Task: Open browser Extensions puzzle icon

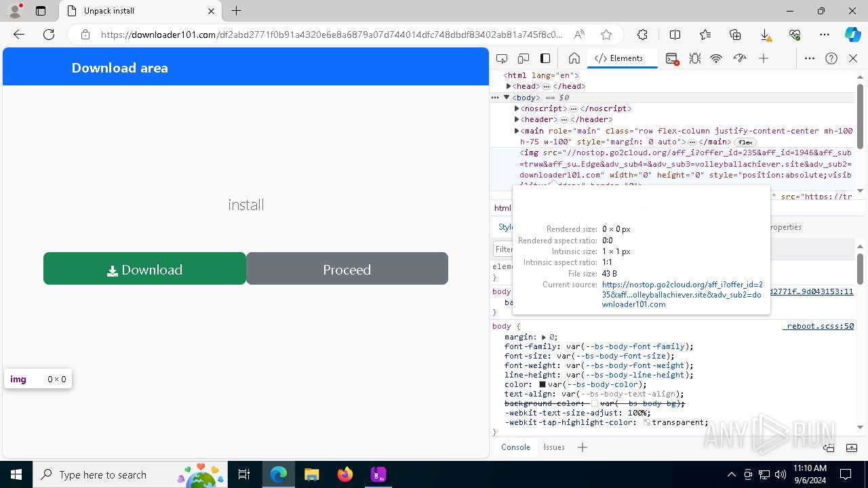Action: [642, 35]
